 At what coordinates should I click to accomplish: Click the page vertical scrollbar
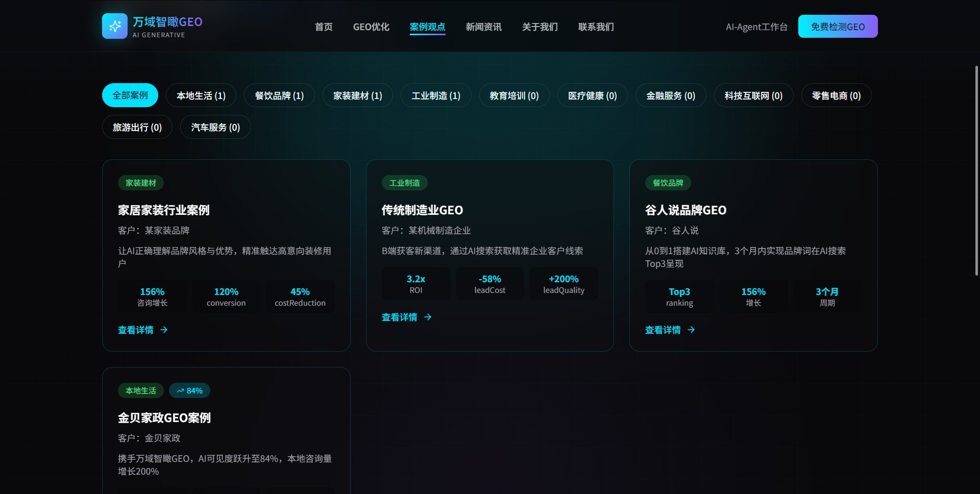click(976, 171)
